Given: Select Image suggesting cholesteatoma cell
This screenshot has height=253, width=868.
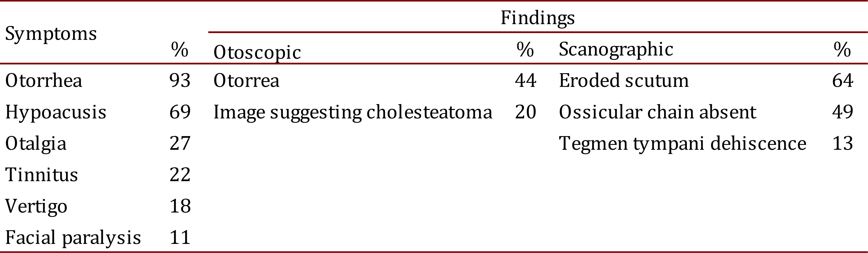Looking at the screenshot, I should [x=353, y=112].
